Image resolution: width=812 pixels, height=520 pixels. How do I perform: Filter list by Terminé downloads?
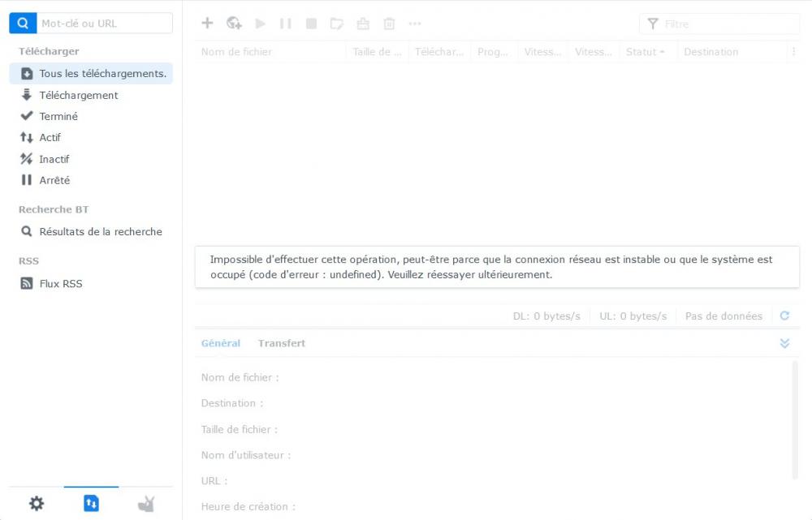pos(58,116)
